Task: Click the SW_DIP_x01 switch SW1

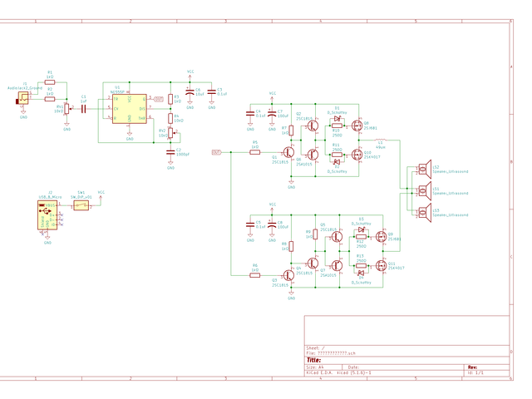Action: point(81,204)
